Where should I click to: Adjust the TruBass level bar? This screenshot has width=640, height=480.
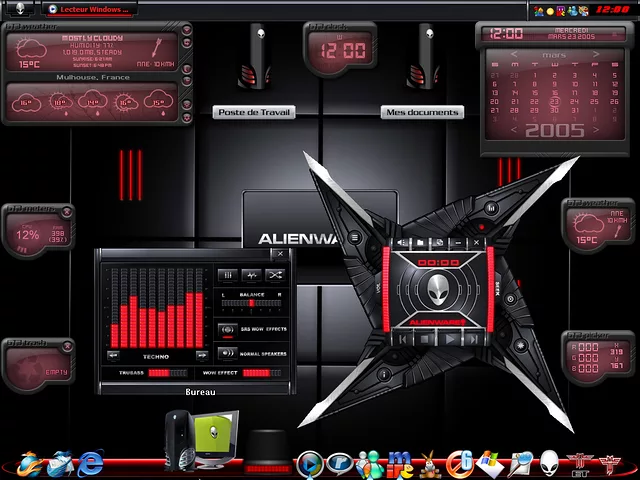coord(167,373)
